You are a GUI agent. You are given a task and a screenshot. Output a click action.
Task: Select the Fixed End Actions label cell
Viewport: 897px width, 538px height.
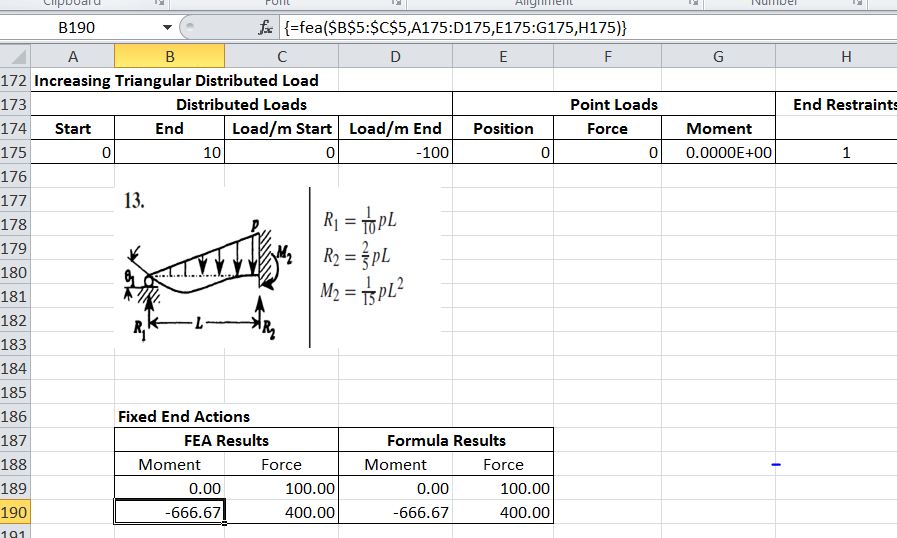tap(184, 416)
